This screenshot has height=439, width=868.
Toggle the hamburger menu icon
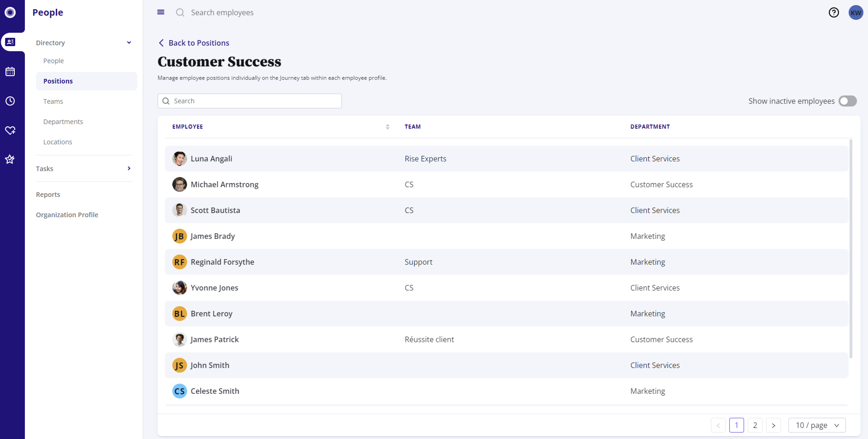coord(161,12)
